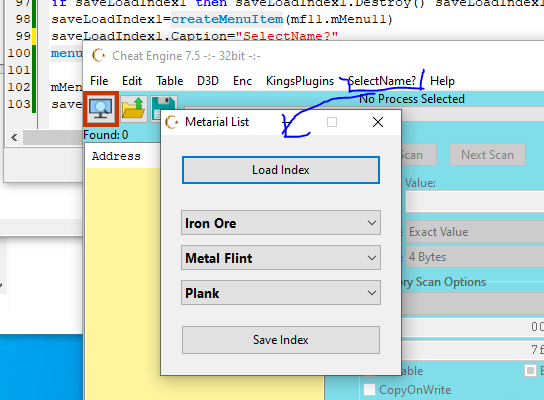Click the Cheat Engine logo in title bar
The height and width of the screenshot is (400, 544).
tap(99, 56)
